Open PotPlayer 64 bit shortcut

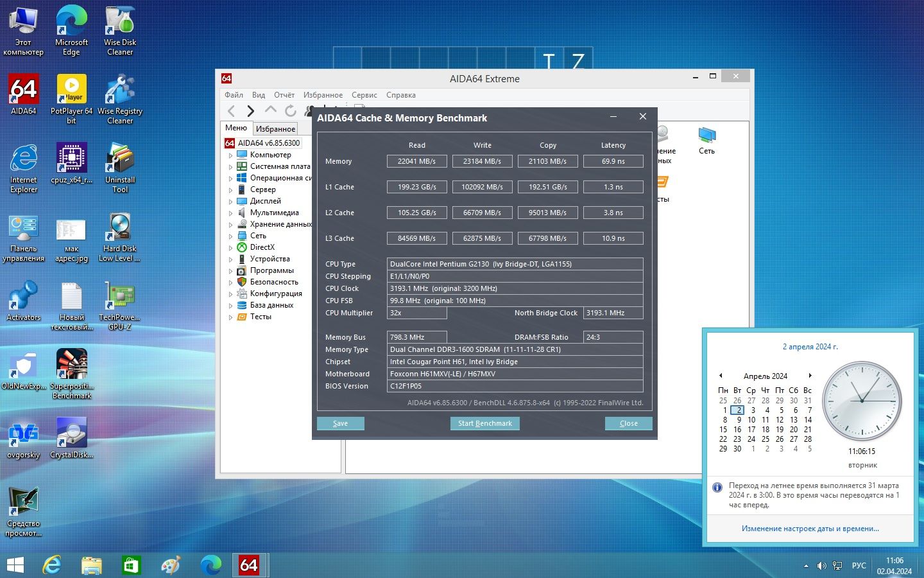click(x=71, y=99)
